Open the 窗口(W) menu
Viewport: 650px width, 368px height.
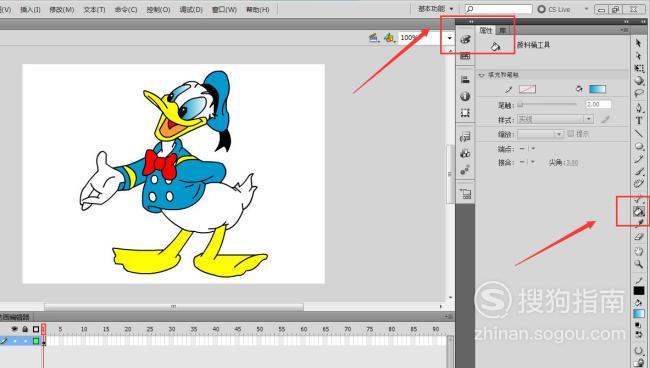224,9
